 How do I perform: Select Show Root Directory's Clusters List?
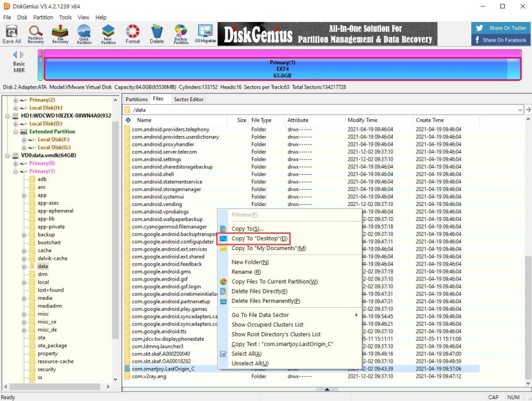pos(276,334)
